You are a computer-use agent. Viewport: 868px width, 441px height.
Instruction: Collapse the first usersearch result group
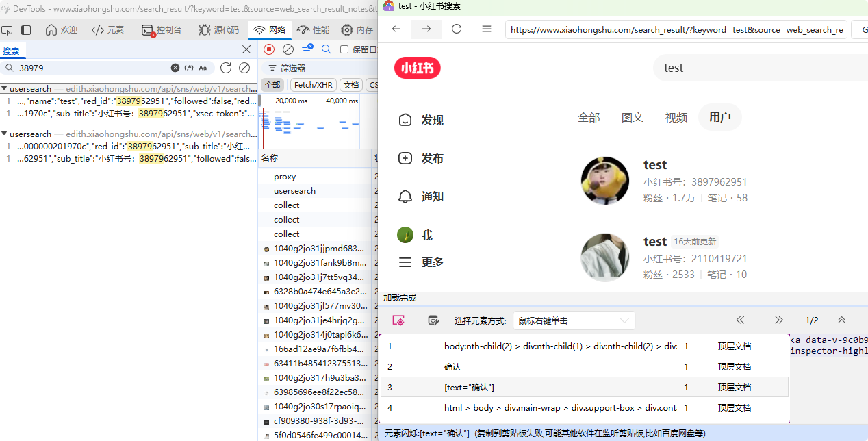click(4, 89)
